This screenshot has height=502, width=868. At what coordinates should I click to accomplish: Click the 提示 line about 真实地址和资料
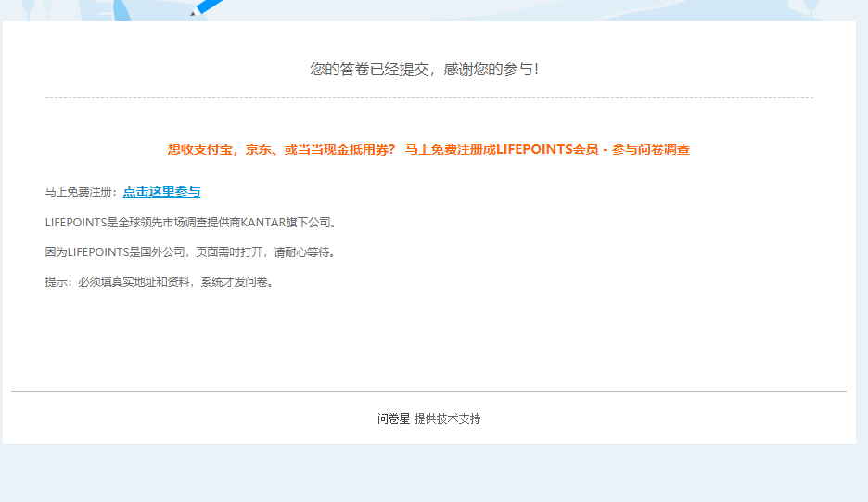click(160, 282)
